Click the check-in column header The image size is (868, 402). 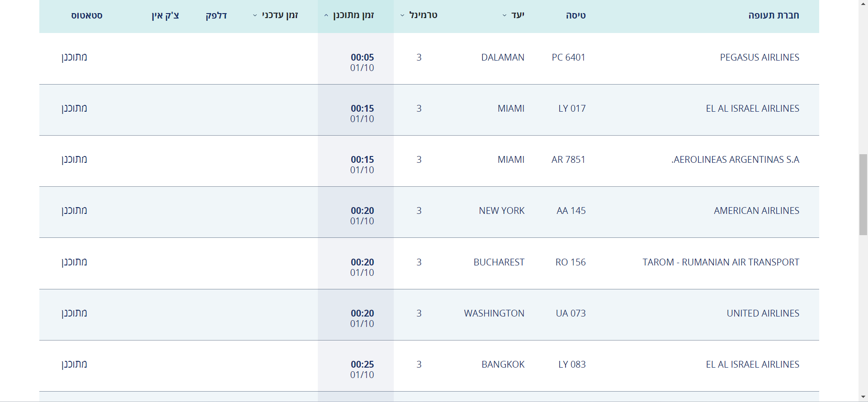click(x=165, y=15)
